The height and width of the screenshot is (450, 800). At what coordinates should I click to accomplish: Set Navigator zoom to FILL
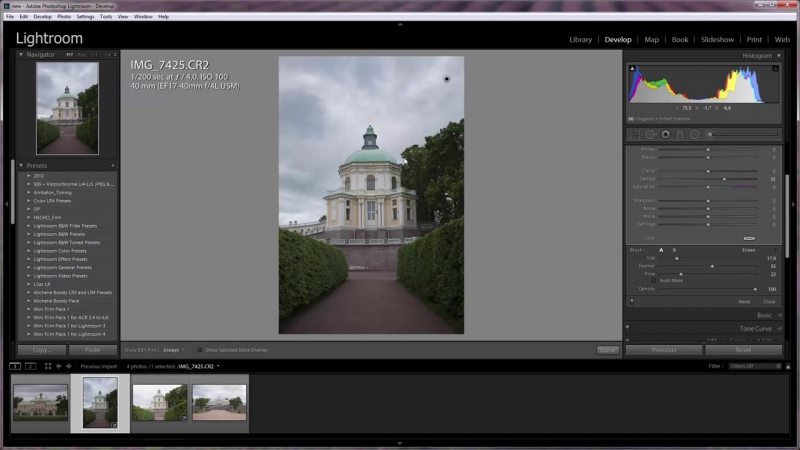(82, 55)
